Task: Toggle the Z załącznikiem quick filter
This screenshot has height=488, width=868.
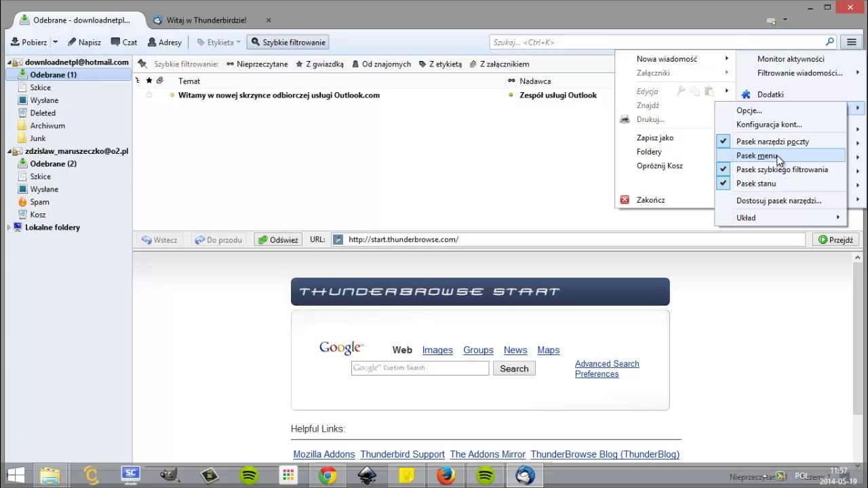Action: [499, 64]
